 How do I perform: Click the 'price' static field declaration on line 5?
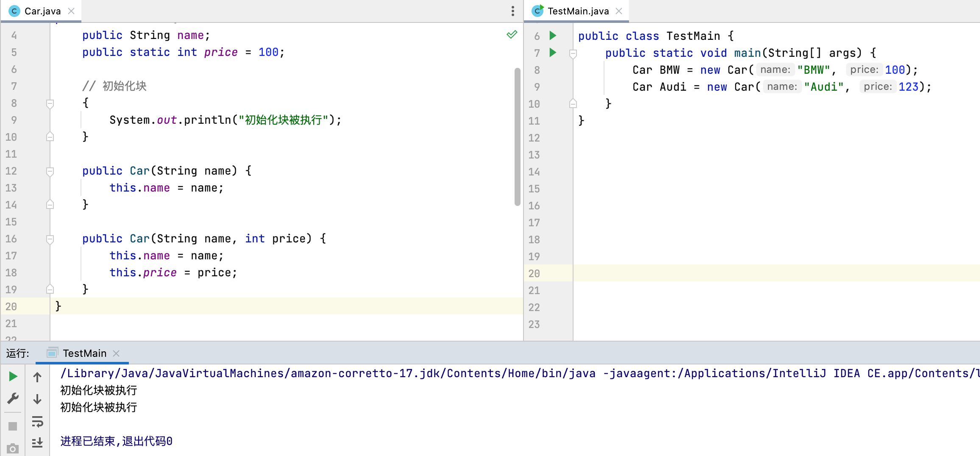(221, 52)
